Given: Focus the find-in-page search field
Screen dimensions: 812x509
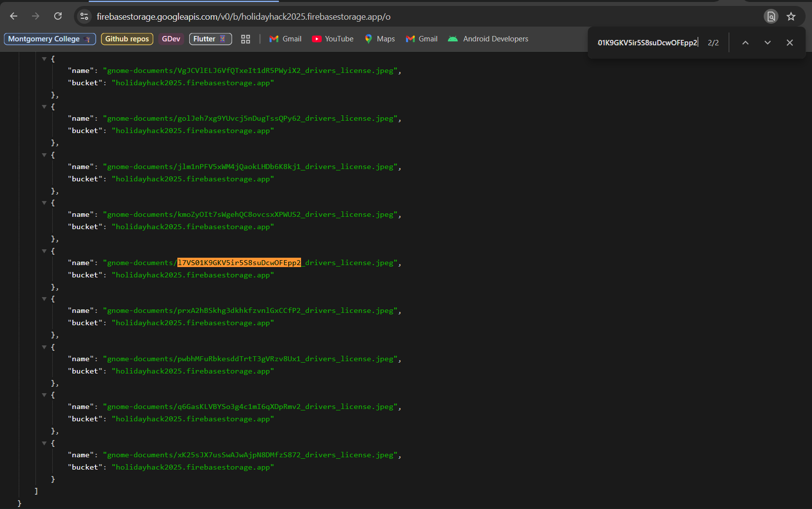Looking at the screenshot, I should [x=647, y=42].
